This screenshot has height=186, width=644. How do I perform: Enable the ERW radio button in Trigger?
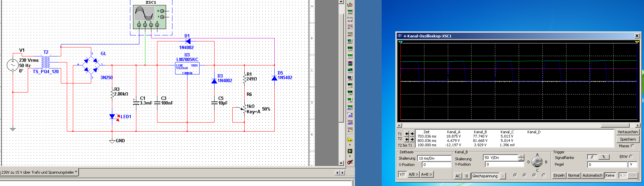[631, 157]
